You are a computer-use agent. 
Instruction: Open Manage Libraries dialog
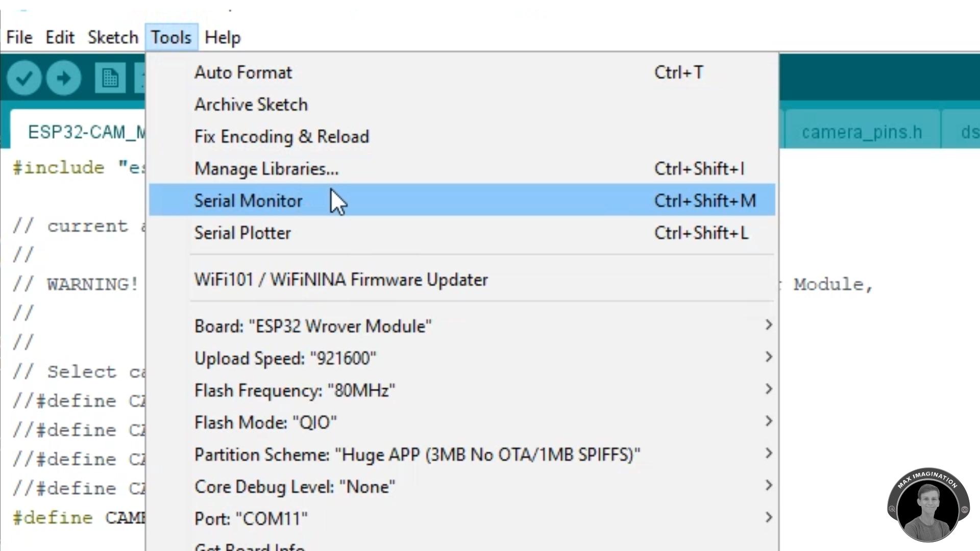click(266, 168)
